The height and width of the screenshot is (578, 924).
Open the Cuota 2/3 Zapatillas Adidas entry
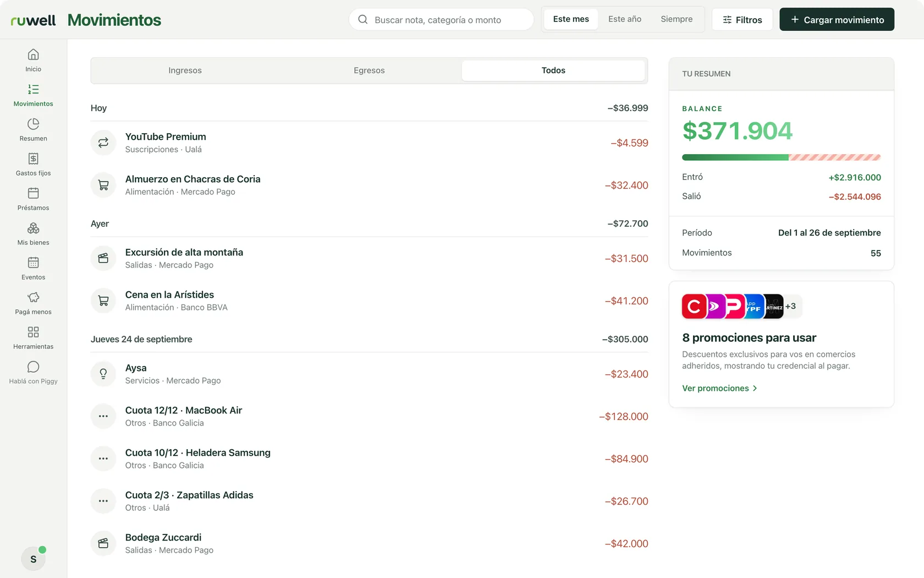point(369,501)
